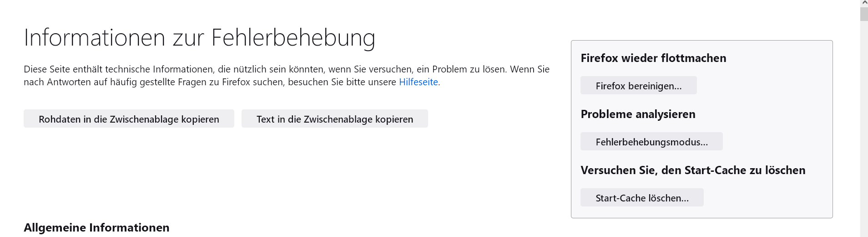Click the vertical scrollbar thumb

[x=864, y=14]
